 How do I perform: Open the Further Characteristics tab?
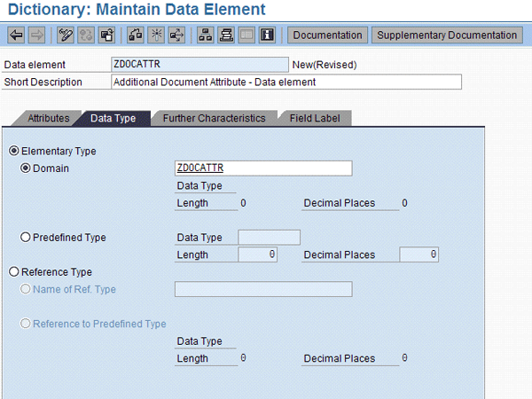214,118
